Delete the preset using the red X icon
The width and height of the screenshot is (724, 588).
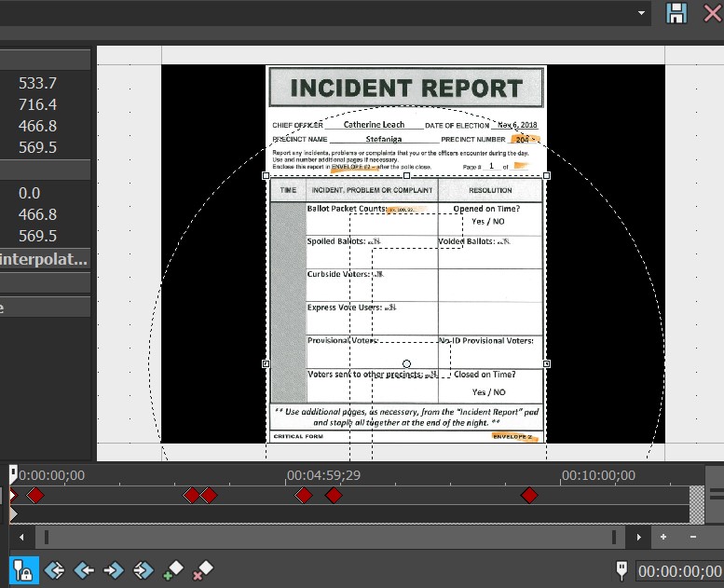pos(713,12)
